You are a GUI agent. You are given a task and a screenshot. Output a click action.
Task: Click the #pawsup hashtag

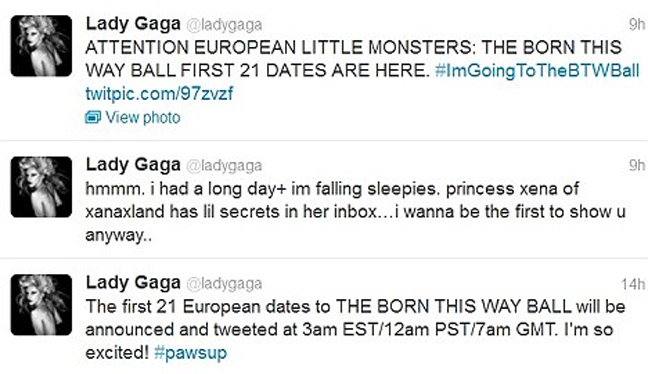[191, 353]
